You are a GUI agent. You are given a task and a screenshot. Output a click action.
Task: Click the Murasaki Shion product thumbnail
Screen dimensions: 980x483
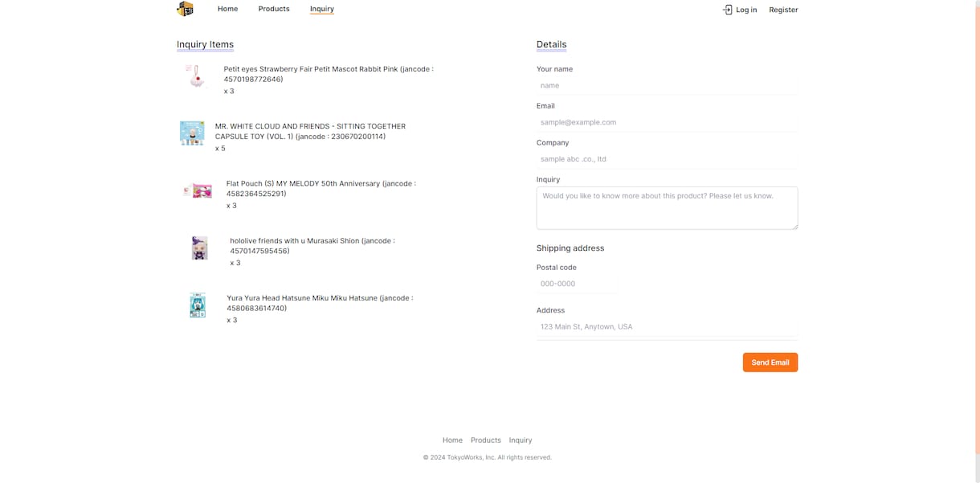199,248
